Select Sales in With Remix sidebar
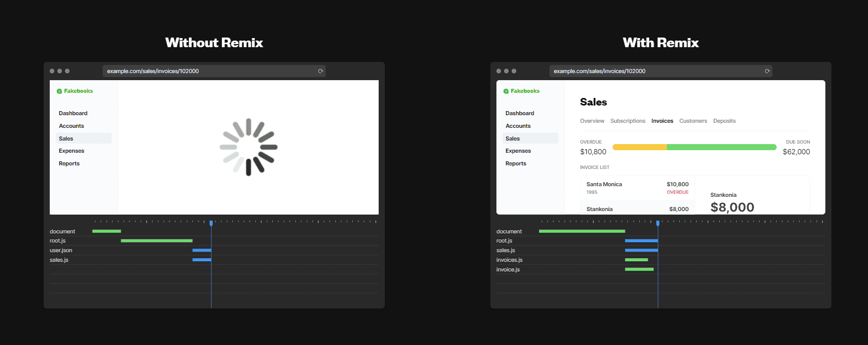868x345 pixels. (530, 139)
